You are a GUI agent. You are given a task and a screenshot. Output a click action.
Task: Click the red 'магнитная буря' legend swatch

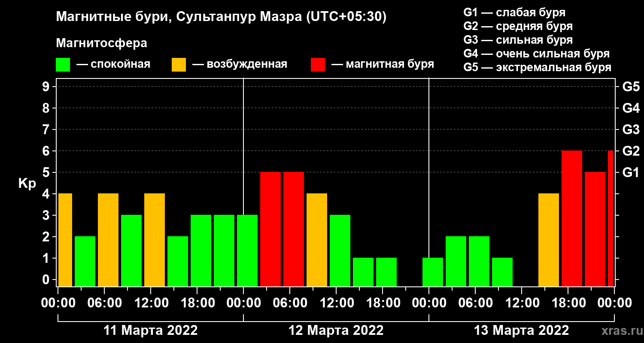(318, 65)
